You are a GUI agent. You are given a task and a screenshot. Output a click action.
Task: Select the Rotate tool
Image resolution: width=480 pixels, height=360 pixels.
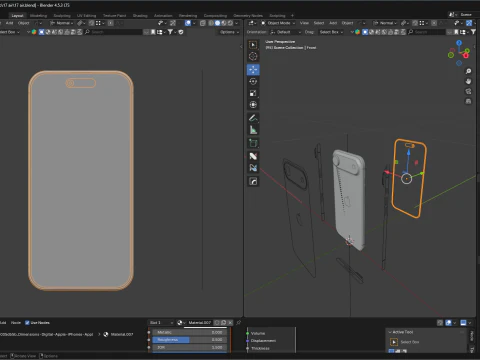coord(253,81)
